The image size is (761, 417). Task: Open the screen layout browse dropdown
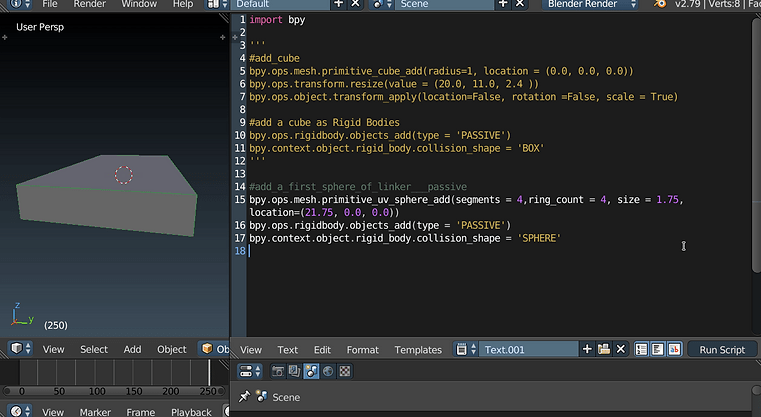217,4
